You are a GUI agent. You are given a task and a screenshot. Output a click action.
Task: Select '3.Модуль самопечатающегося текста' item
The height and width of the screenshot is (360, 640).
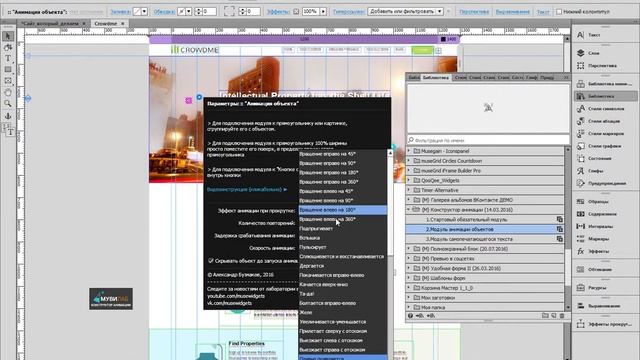pyautogui.click(x=485, y=239)
